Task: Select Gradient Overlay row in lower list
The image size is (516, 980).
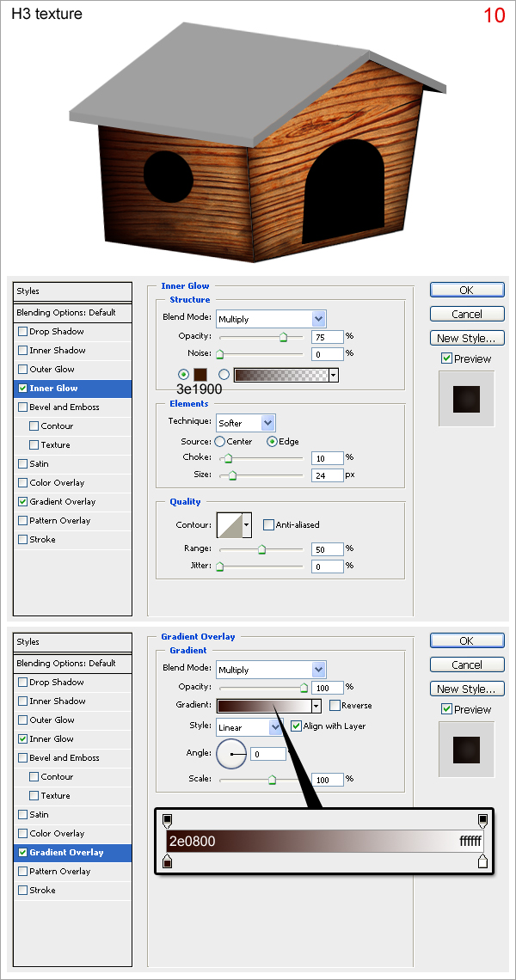Action: [x=72, y=853]
